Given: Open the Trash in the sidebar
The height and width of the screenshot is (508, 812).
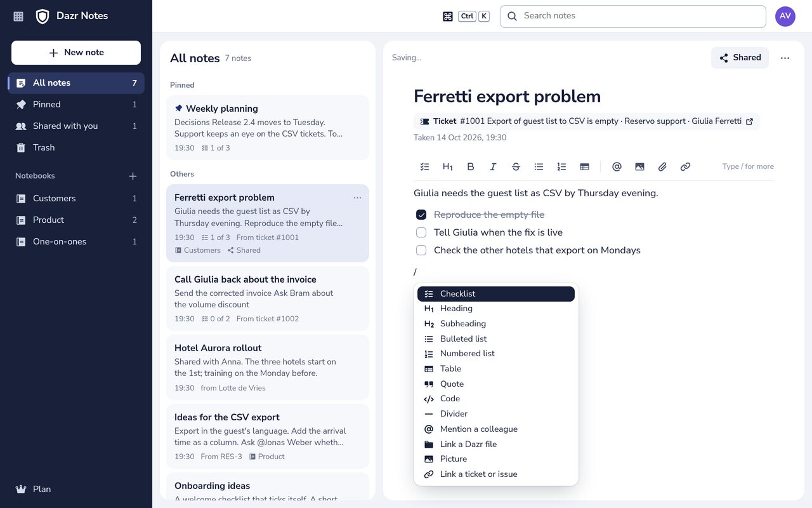Looking at the screenshot, I should [x=76, y=148].
